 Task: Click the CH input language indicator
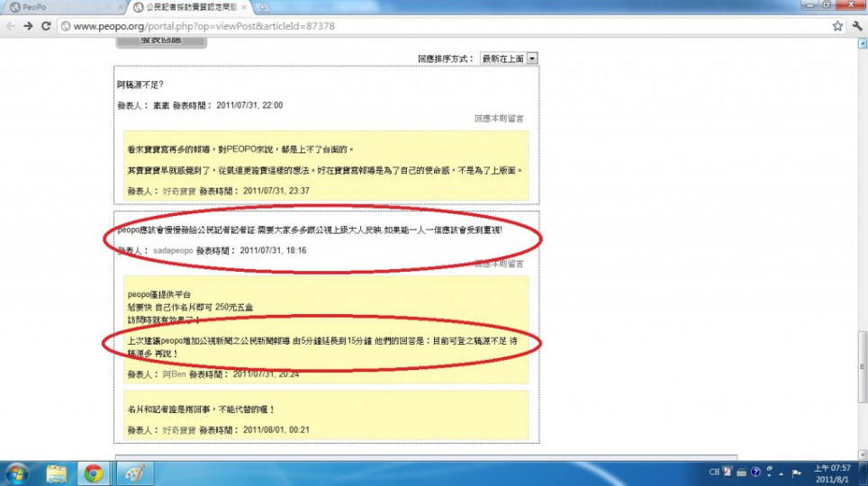pos(714,472)
